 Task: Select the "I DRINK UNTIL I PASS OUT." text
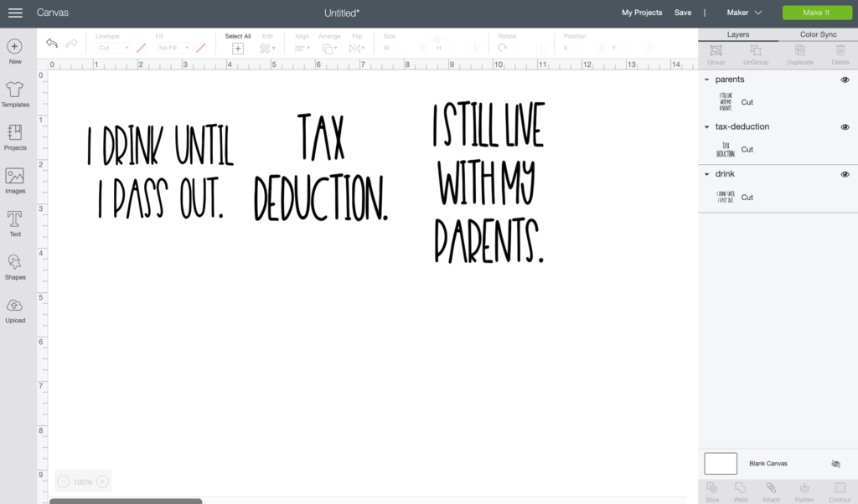pos(161,172)
